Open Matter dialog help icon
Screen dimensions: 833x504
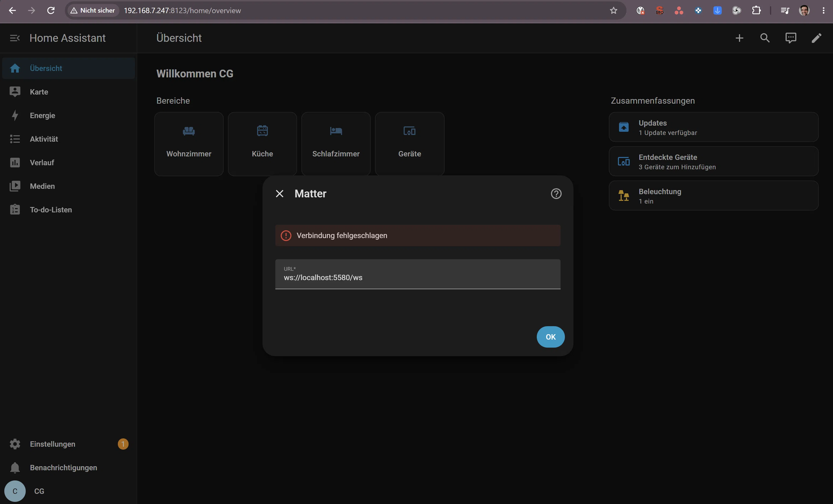tap(556, 194)
